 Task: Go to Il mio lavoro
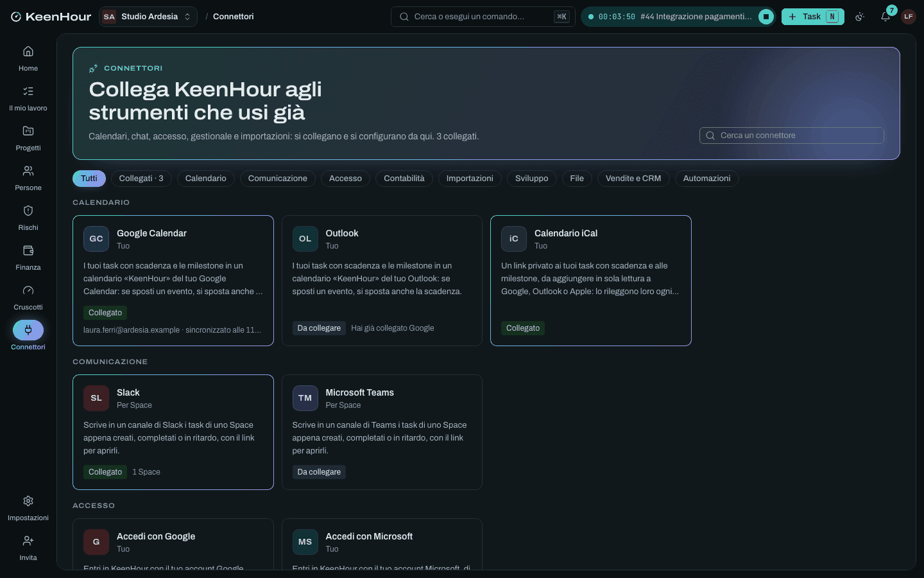pyautogui.click(x=28, y=98)
